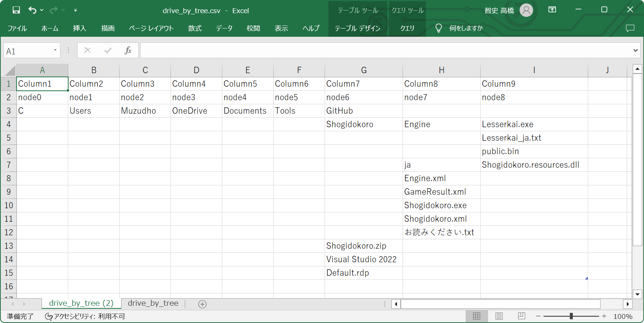Select cell containing Shogidokoro.resources.dll
The width and height of the screenshot is (644, 323).
tap(534, 165)
